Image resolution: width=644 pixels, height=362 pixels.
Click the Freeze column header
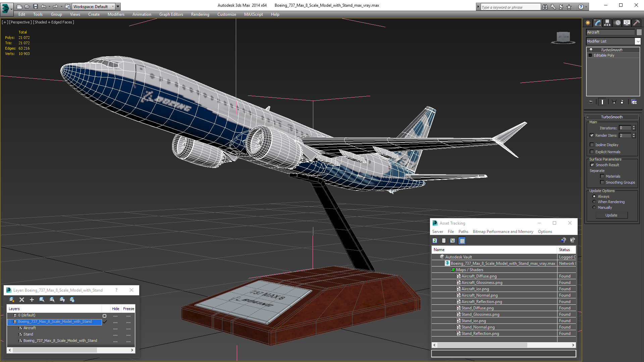tap(128, 309)
